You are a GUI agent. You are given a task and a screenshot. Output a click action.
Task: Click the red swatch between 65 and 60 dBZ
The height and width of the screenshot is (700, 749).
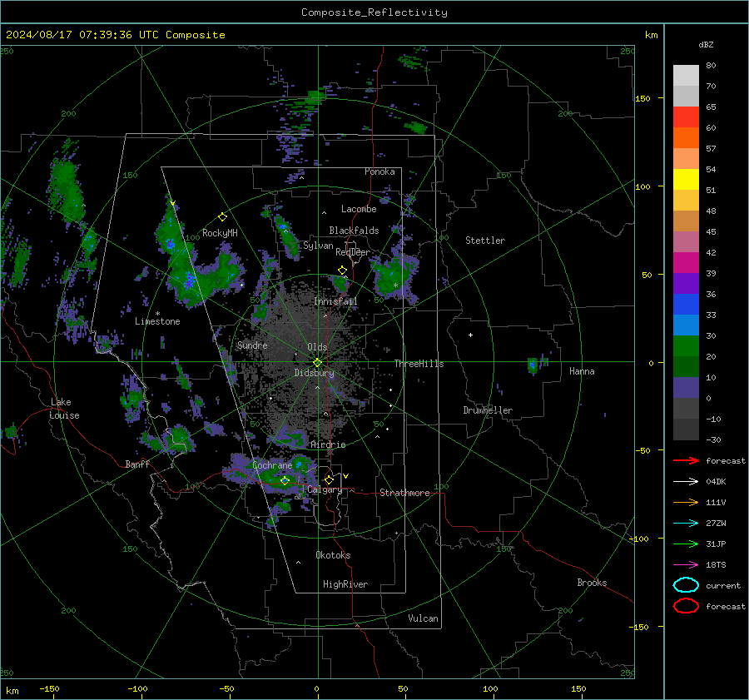click(686, 117)
